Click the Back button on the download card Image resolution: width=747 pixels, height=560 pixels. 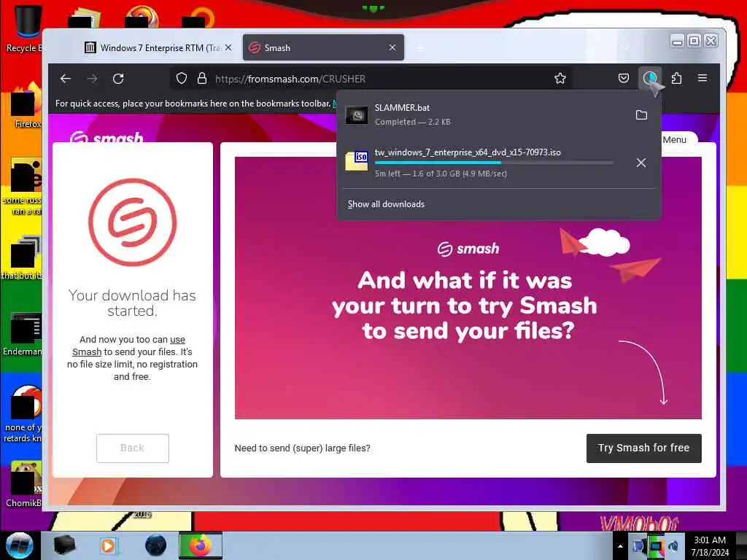[133, 448]
